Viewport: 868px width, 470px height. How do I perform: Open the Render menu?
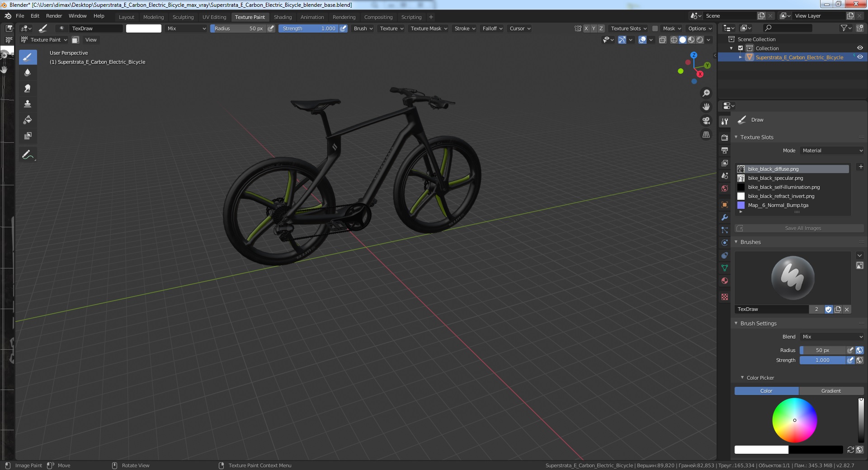54,16
